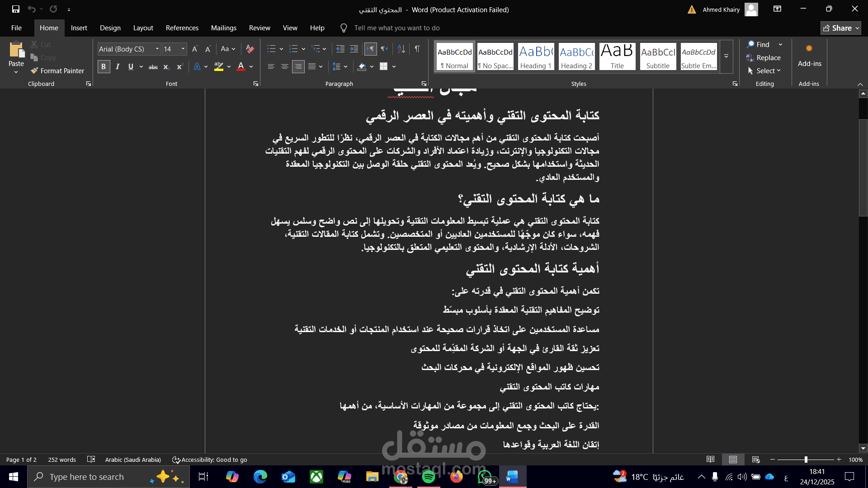
Task: Click the Paste clipboard icon
Action: 16,50
